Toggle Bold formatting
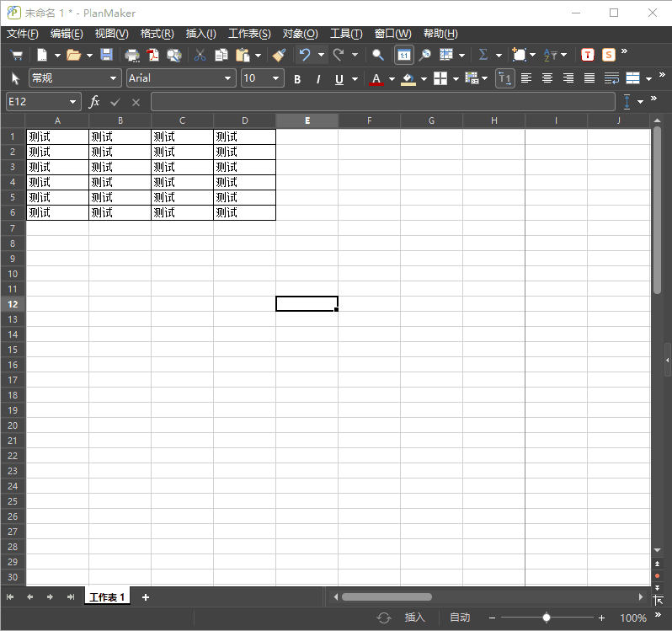 297,79
